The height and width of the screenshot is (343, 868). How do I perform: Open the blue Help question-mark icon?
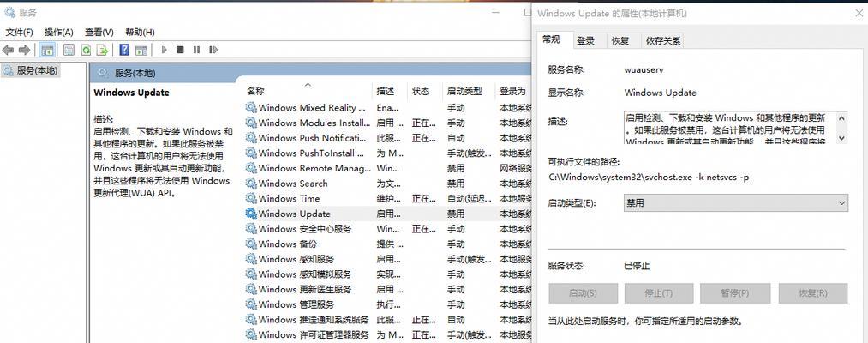coord(124,50)
